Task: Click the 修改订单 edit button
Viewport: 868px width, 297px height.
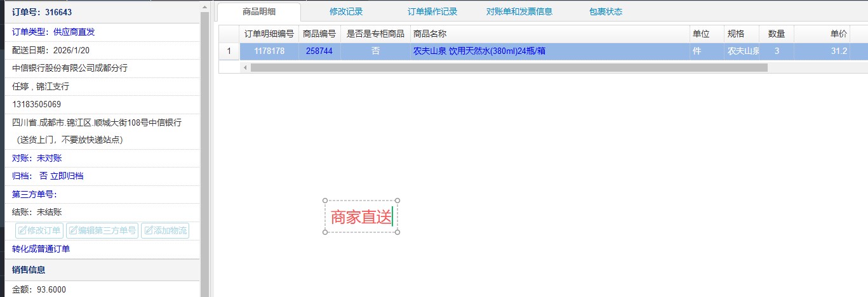Action: point(39,230)
